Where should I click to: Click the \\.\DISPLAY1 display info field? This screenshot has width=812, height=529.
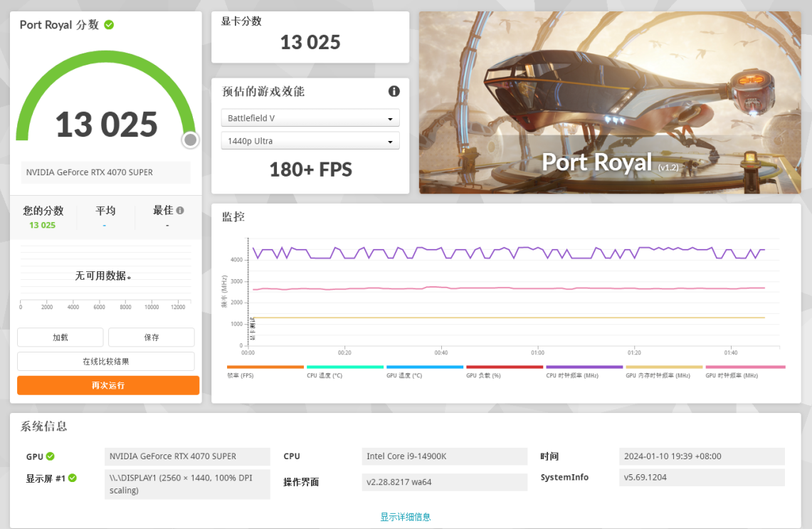[x=187, y=484]
